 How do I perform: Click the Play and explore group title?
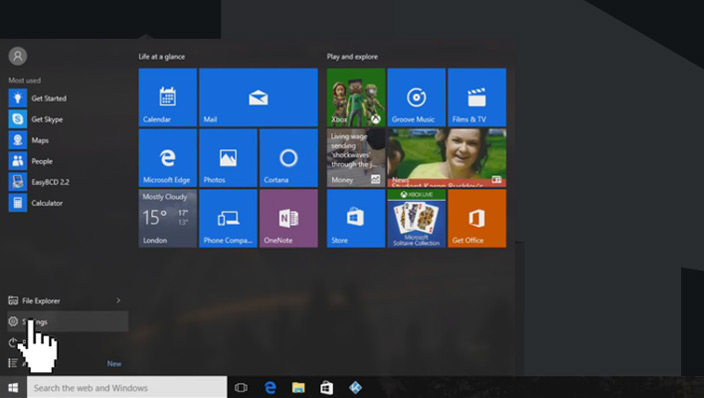(x=352, y=57)
